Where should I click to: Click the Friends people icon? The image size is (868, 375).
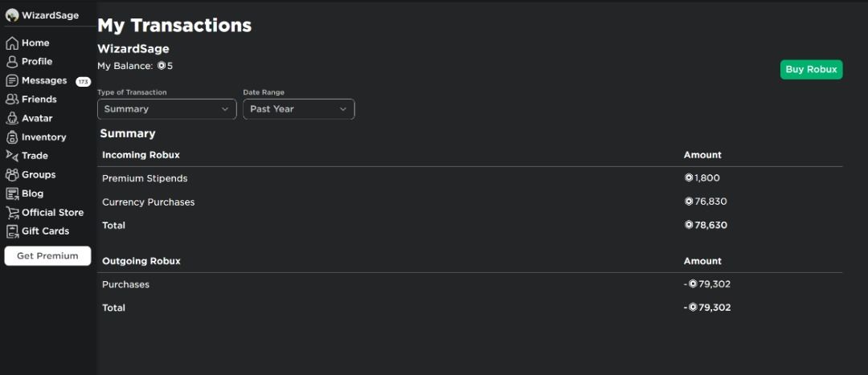tap(12, 100)
